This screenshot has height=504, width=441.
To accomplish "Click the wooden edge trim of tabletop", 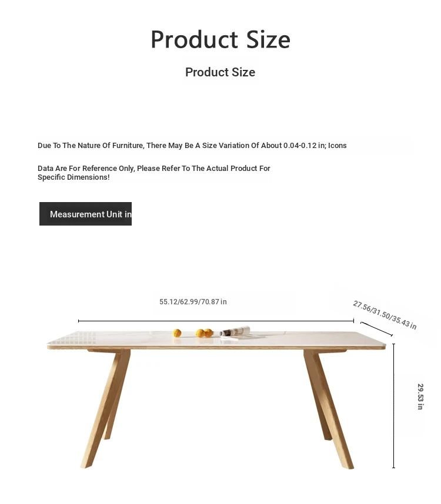I will 216,348.
